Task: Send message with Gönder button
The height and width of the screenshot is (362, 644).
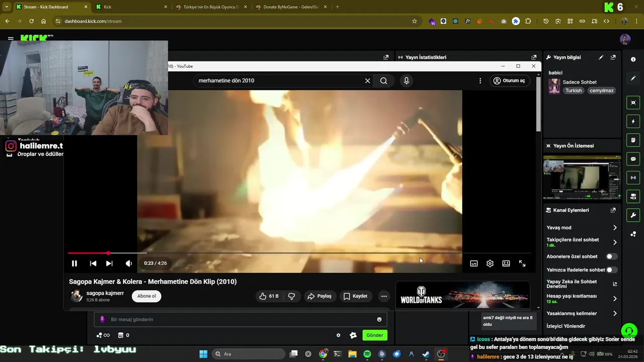Action: tap(375, 335)
